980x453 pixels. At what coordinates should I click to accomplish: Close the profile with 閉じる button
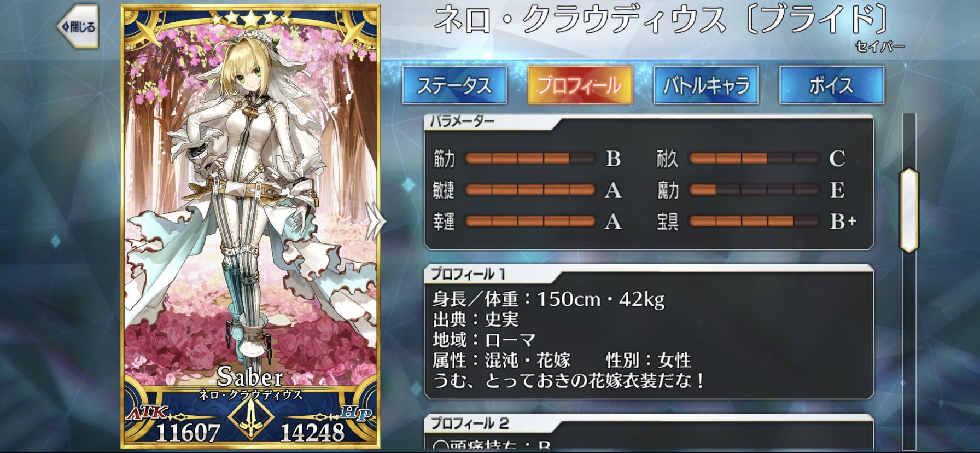[x=78, y=27]
